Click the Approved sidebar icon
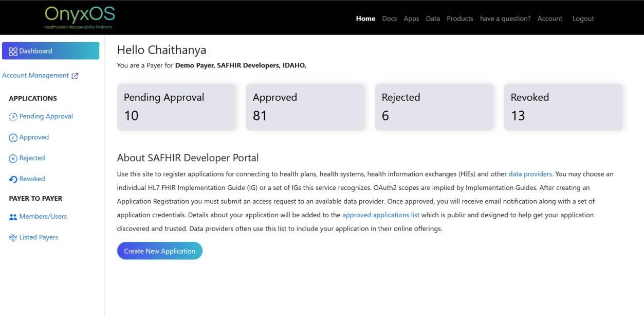The height and width of the screenshot is (316, 644). click(13, 138)
